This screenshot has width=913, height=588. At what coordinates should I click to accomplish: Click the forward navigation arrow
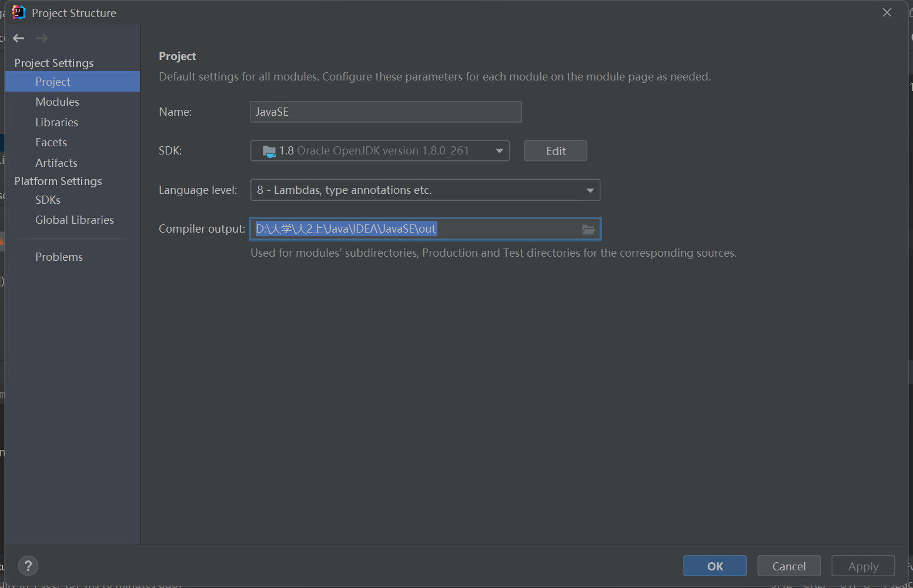[42, 38]
